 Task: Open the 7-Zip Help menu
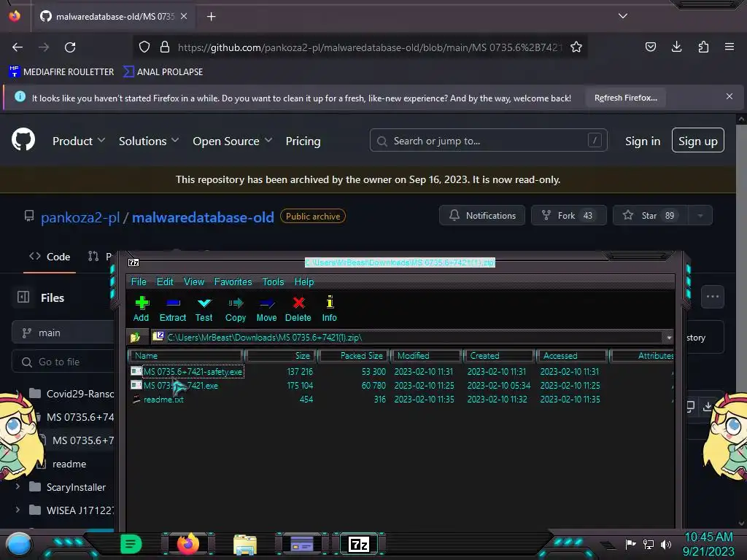tap(304, 282)
